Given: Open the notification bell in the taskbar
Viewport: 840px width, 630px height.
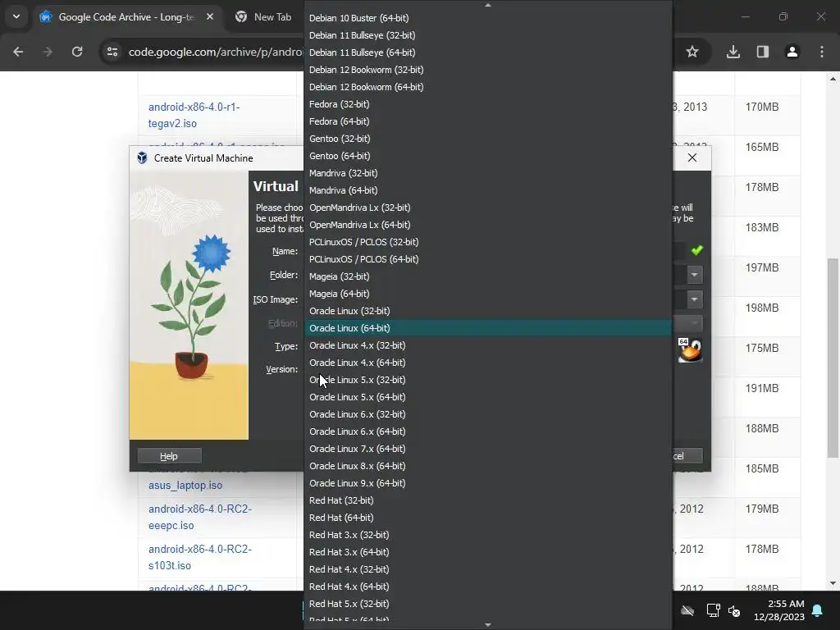Looking at the screenshot, I should pos(818,610).
